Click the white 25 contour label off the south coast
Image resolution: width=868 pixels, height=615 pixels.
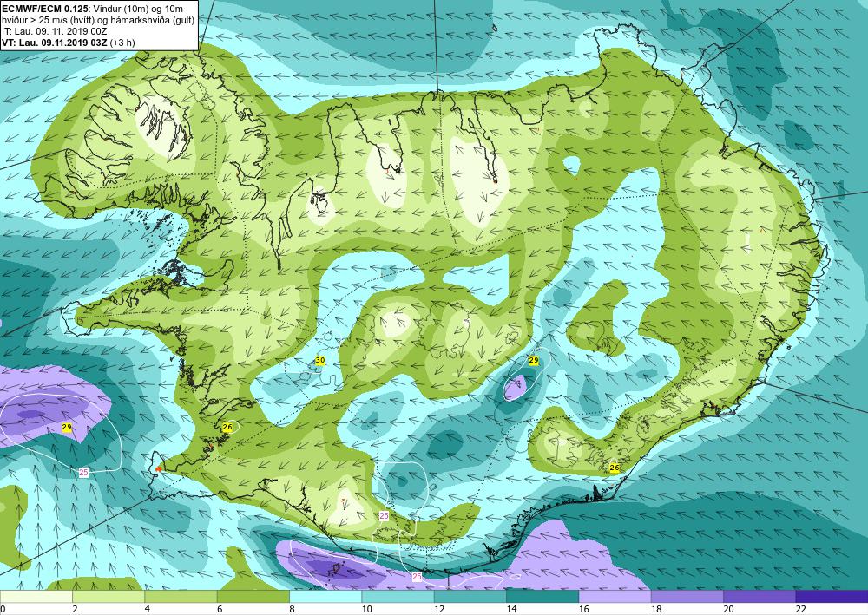pos(417,576)
